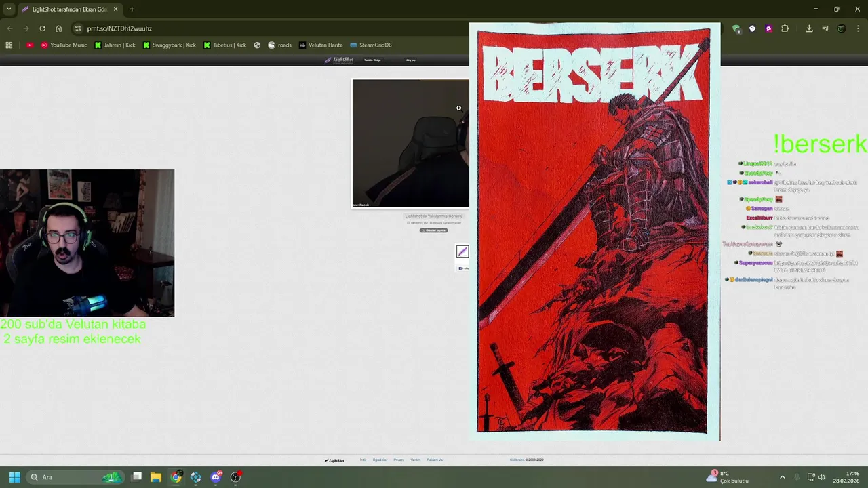The image size is (868, 488).
Task: Open the red YouTube bookmark icon
Action: coord(30,45)
